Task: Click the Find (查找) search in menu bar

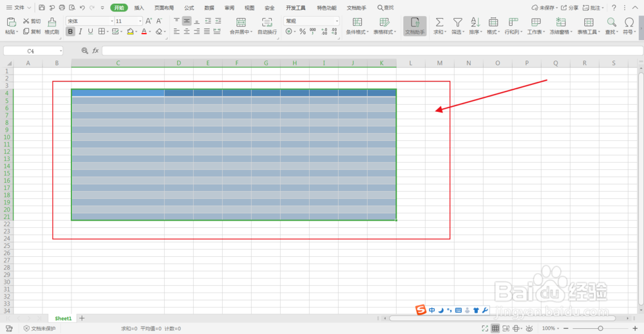Action: click(386, 8)
